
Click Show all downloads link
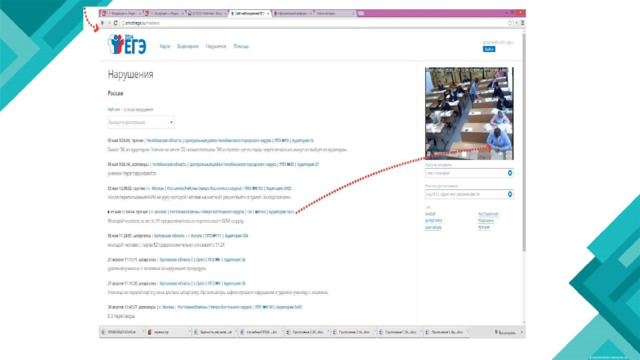click(505, 332)
